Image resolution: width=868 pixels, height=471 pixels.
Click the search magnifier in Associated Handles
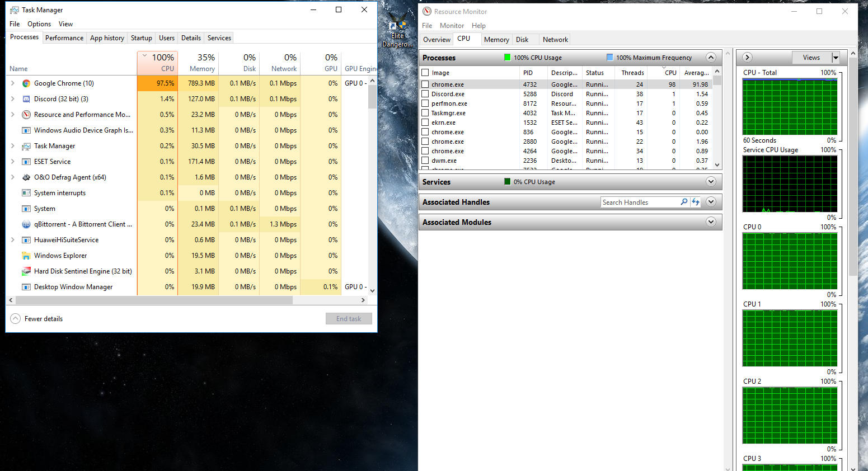684,202
